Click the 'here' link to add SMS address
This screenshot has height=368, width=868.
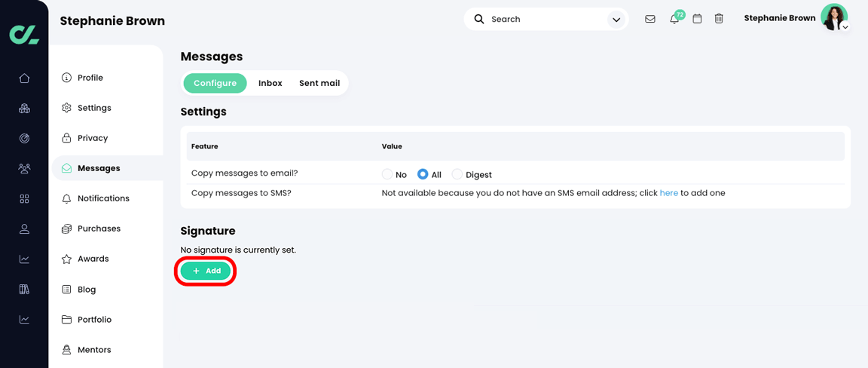point(669,193)
